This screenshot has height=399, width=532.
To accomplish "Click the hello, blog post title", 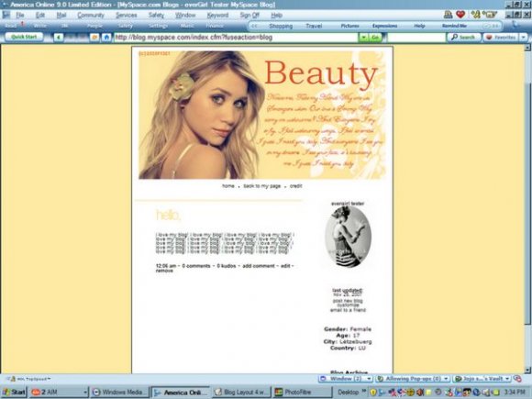I will coord(168,215).
